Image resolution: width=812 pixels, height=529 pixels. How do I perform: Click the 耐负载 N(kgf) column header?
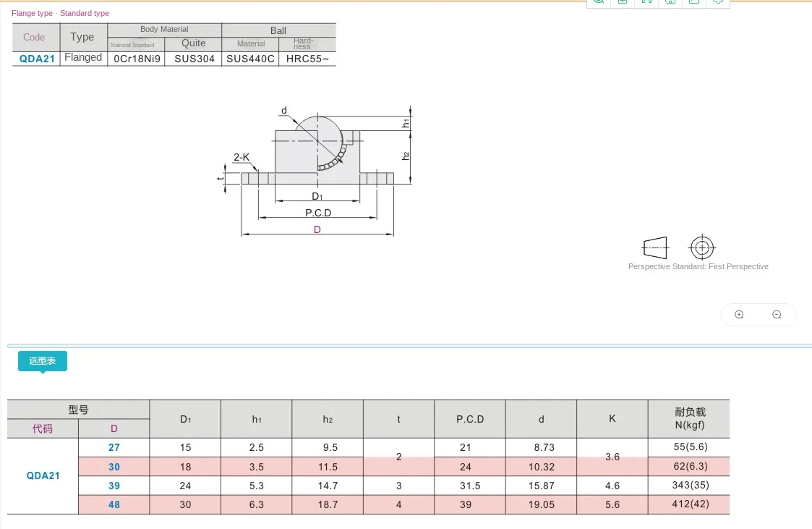[688, 418]
